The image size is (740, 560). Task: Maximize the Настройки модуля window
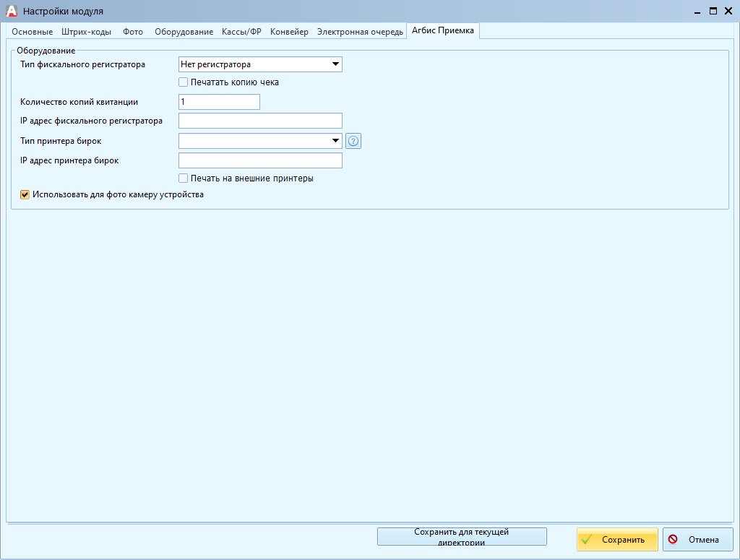(713, 11)
